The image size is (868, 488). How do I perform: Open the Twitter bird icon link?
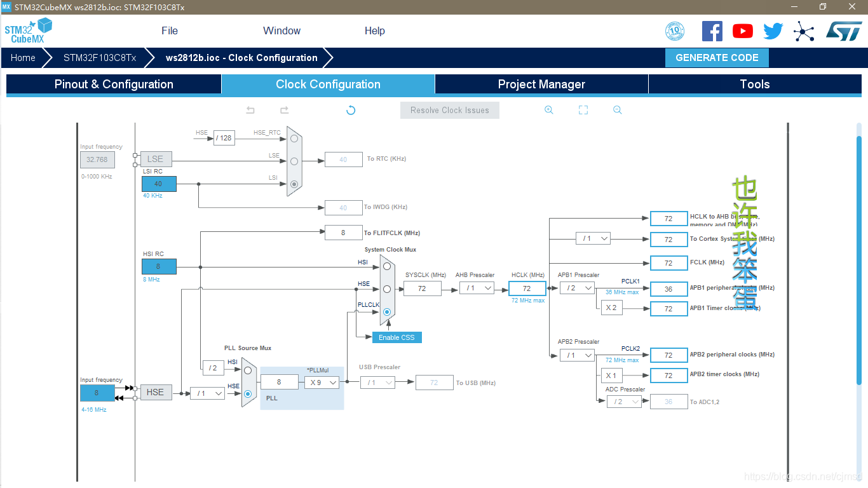point(773,31)
